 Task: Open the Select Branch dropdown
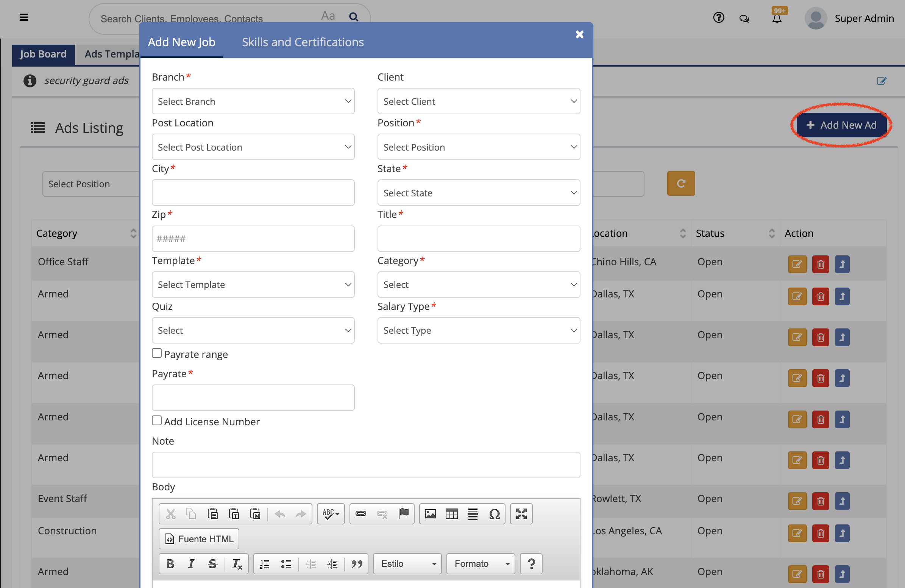point(253,101)
